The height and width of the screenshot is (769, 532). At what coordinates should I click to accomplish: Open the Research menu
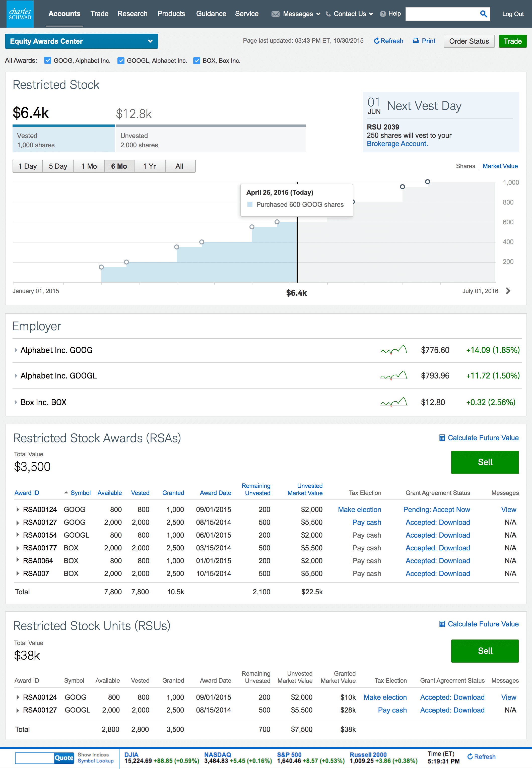pyautogui.click(x=132, y=14)
